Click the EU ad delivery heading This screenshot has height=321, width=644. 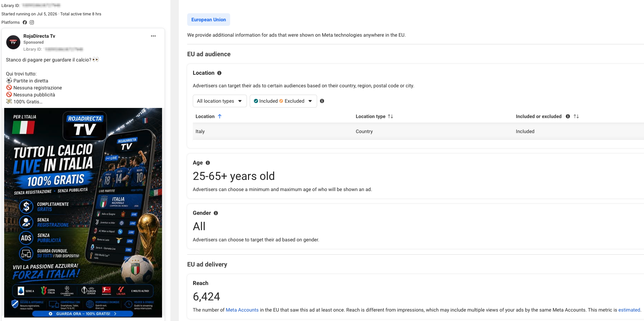tap(207, 264)
